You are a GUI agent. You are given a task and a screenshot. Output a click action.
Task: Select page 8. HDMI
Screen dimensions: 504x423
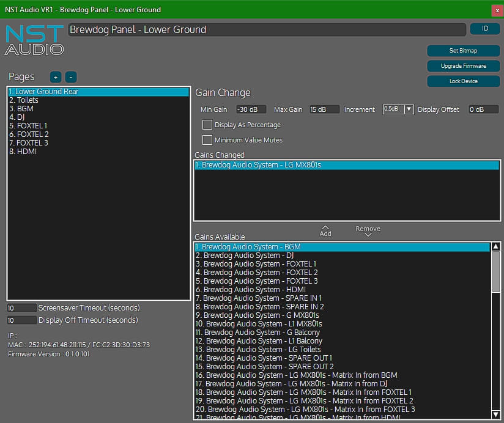[98, 151]
